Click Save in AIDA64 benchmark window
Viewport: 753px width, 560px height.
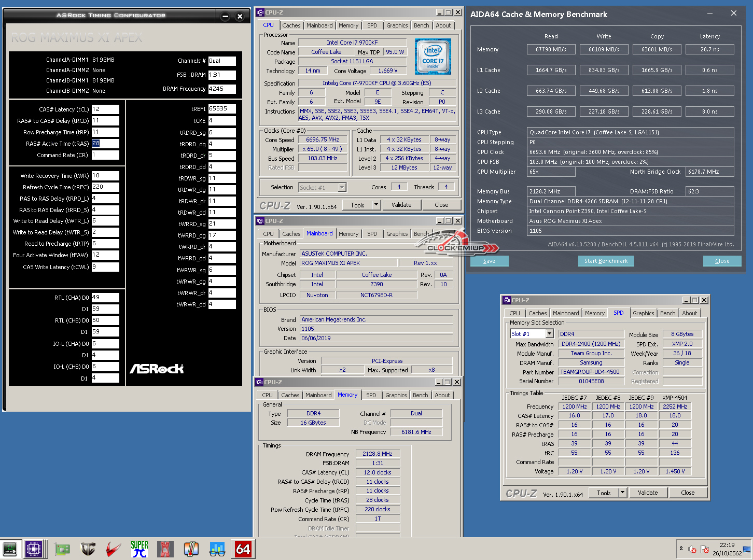pos(489,261)
